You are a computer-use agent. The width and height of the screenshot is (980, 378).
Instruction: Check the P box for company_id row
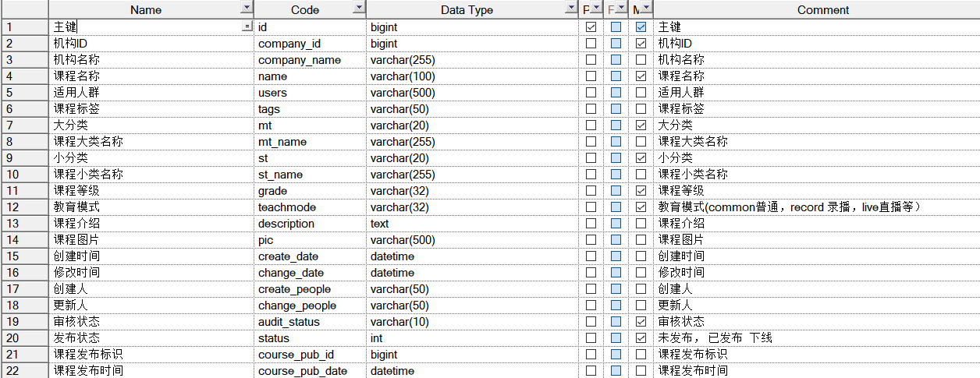pyautogui.click(x=591, y=44)
